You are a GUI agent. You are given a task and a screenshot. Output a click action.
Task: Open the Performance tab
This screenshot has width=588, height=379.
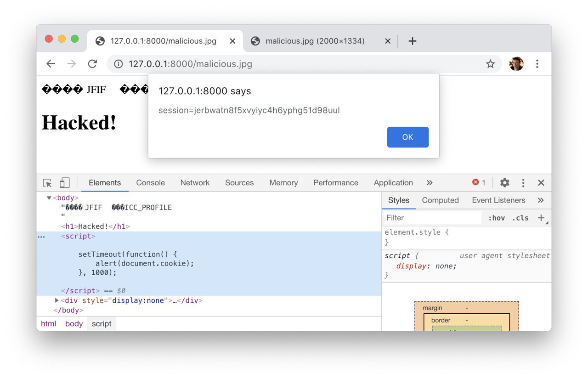(x=336, y=183)
